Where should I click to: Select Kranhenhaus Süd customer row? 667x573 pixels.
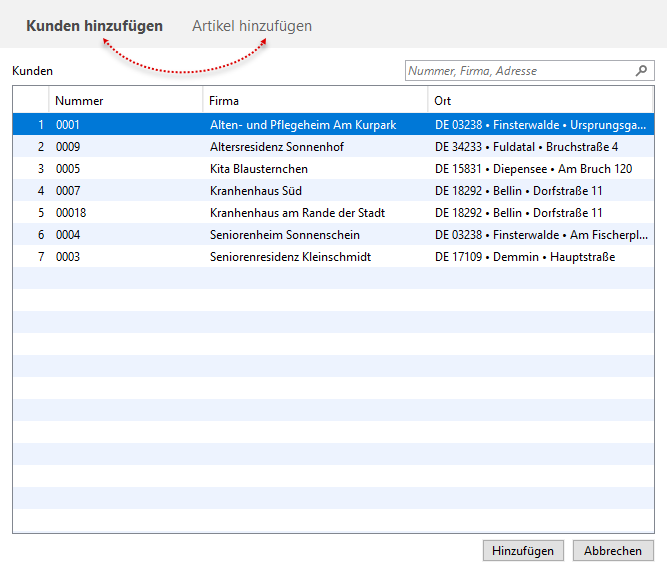(256, 191)
